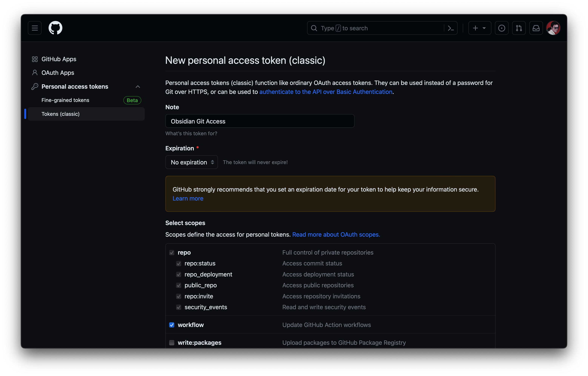588x376 pixels.
Task: Click the GitHub Apps sidebar icon
Action: [34, 59]
